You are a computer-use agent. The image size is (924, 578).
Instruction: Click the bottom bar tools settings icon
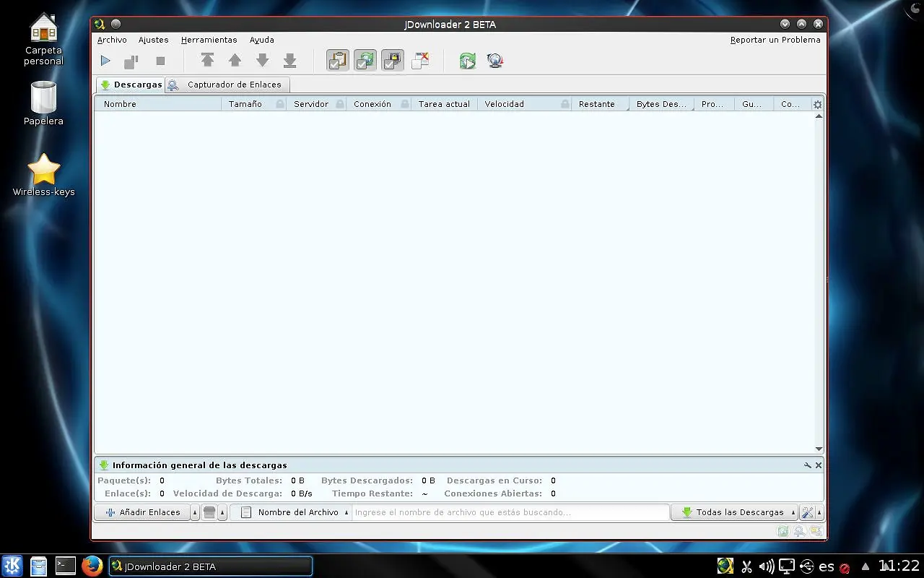pos(808,512)
